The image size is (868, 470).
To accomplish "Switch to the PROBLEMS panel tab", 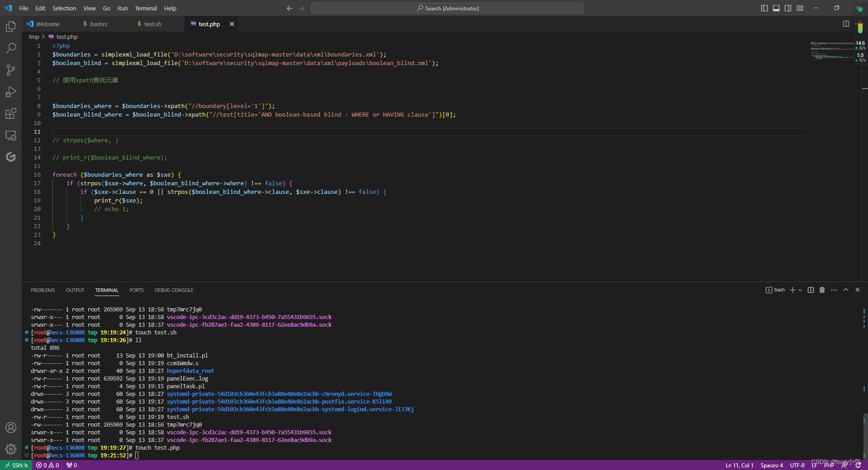I will [x=43, y=290].
